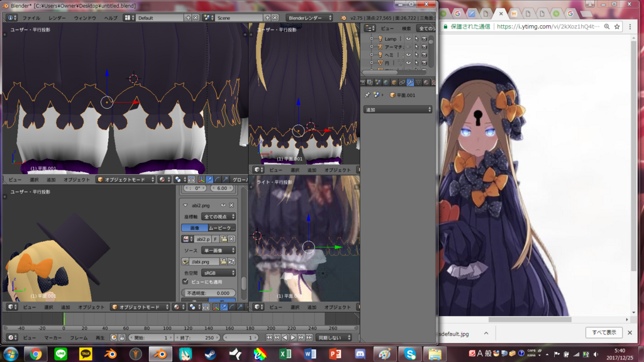
Task: Click the pin icon in properties header
Action: point(367,95)
